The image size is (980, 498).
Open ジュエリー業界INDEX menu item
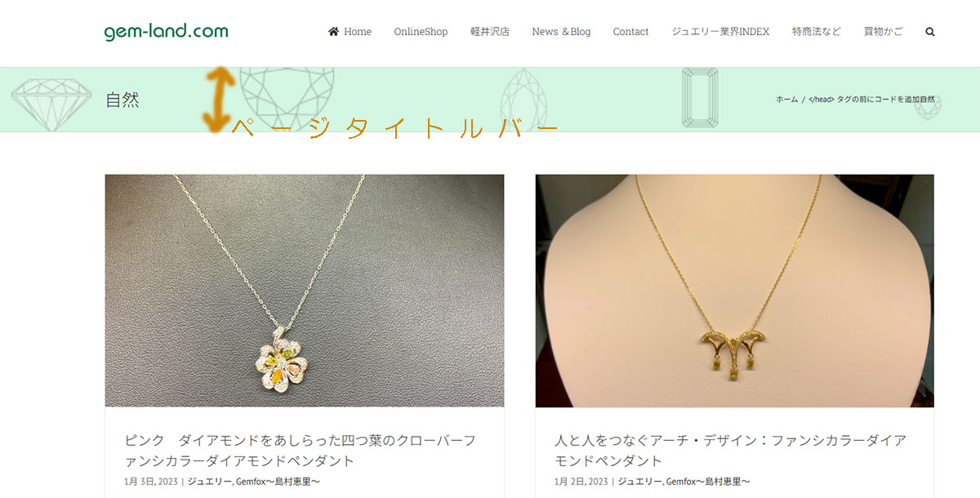[x=720, y=32]
